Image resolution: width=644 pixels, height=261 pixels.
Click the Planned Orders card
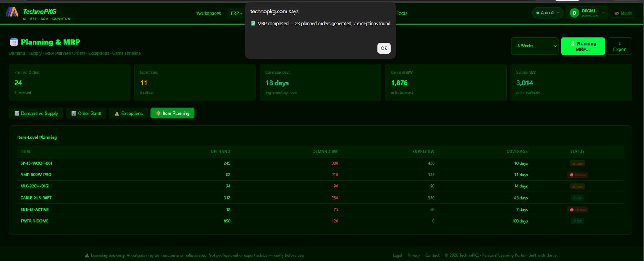70,83
